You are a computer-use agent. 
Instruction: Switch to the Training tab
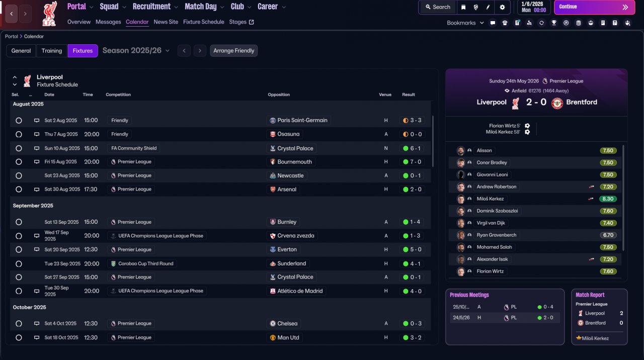tap(52, 51)
